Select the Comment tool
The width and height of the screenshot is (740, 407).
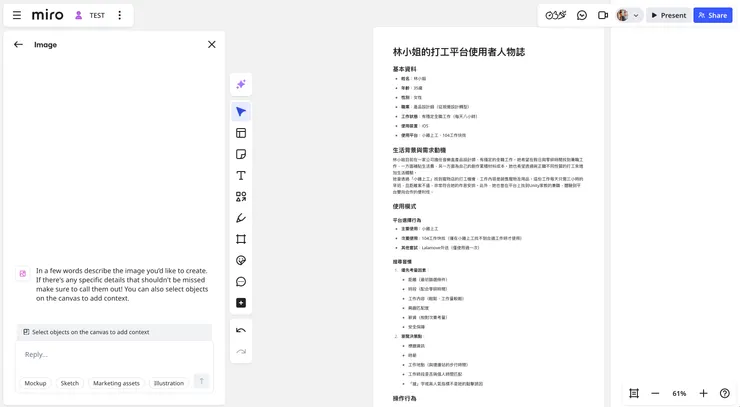pyautogui.click(x=241, y=282)
